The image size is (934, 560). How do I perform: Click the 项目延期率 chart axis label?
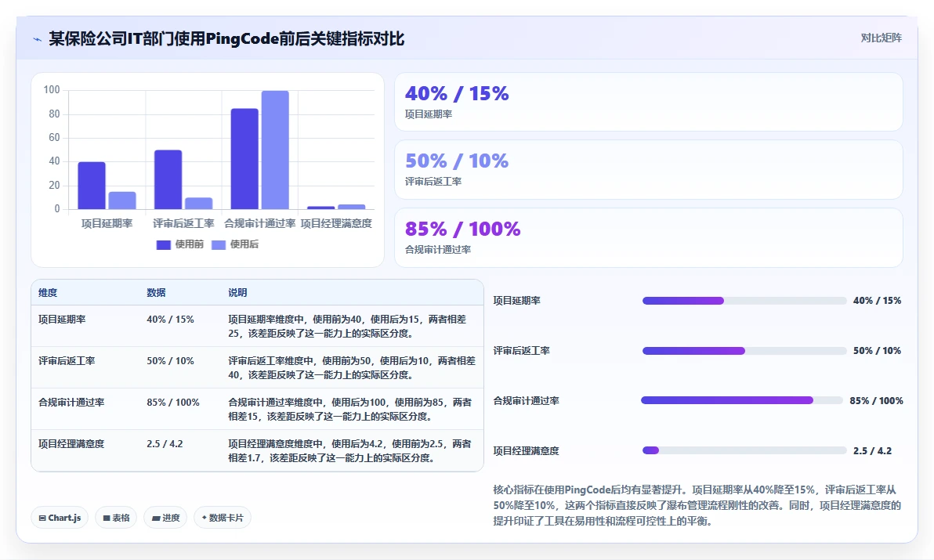[x=107, y=224]
